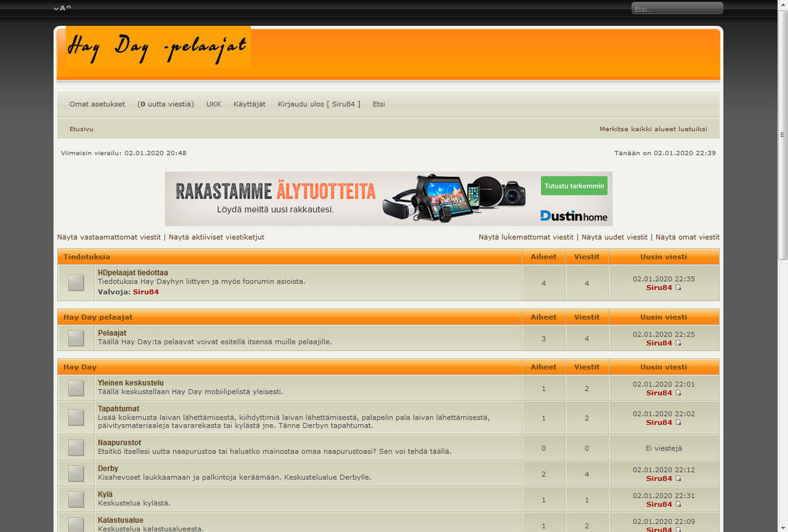Click the date 02.01.2020 22:31 in Kylä row
Image resolution: width=788 pixels, height=532 pixels.
[x=664, y=496]
